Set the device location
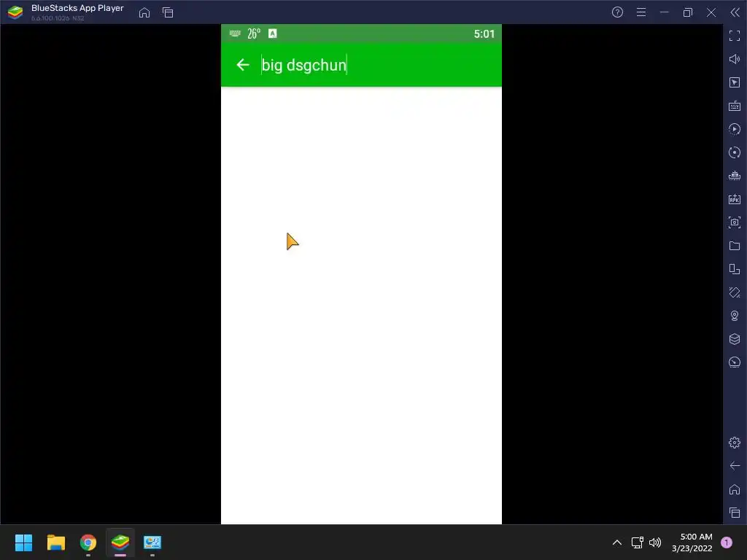The width and height of the screenshot is (747, 560). [735, 316]
